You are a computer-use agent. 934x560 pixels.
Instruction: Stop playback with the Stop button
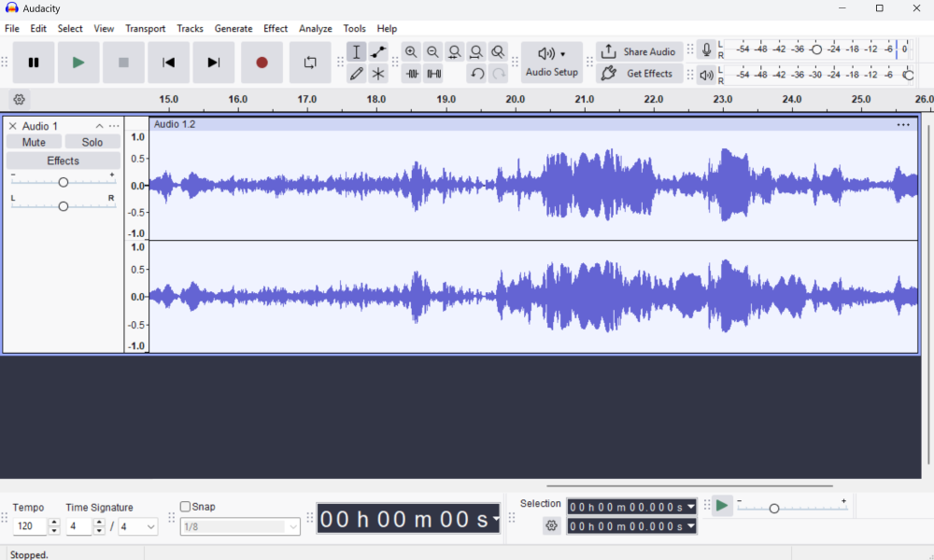(x=123, y=63)
